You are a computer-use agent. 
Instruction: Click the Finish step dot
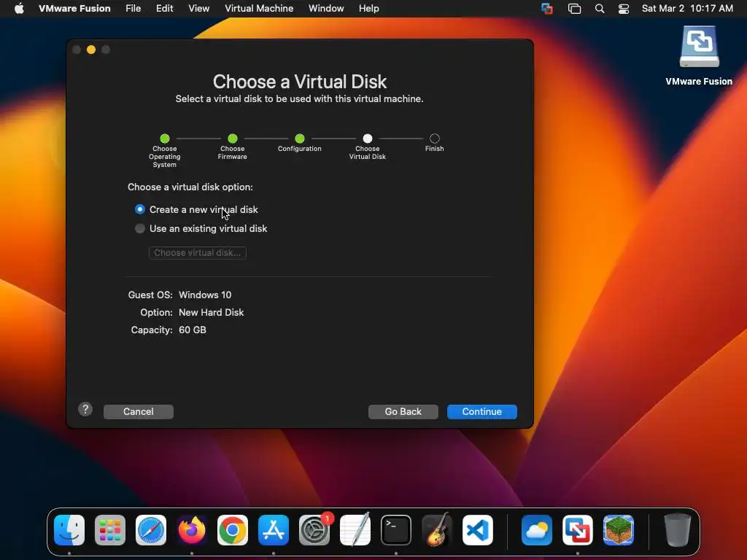click(x=435, y=139)
